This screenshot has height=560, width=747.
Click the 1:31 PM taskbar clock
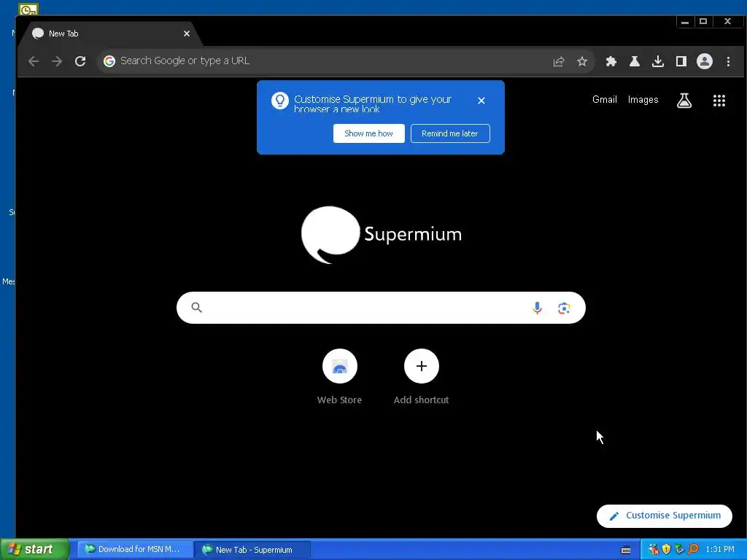[720, 550]
